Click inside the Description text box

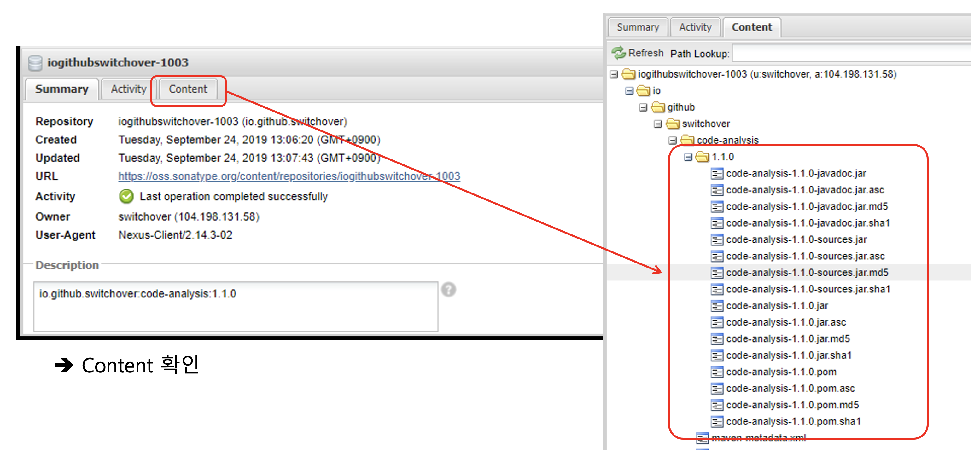click(236, 306)
